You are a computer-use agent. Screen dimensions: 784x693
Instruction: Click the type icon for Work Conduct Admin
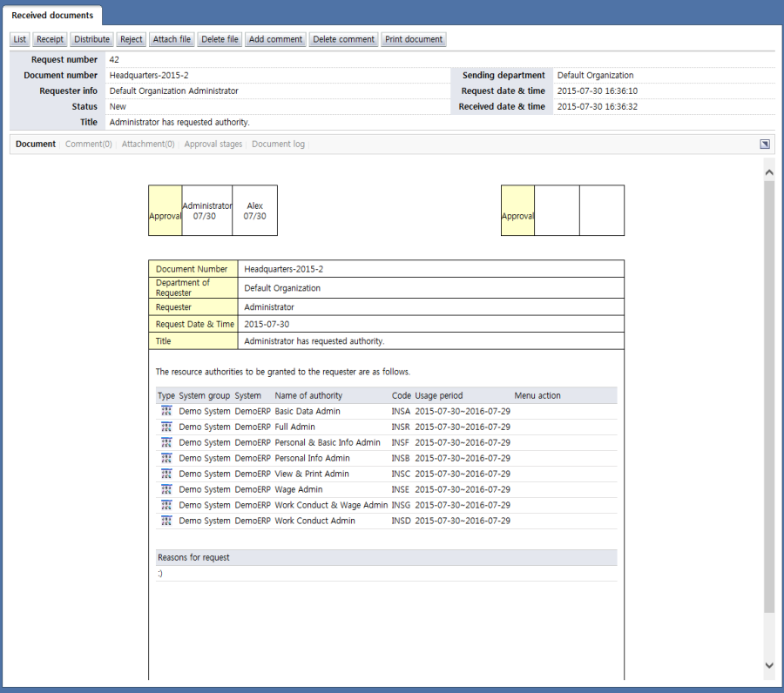pyautogui.click(x=166, y=521)
